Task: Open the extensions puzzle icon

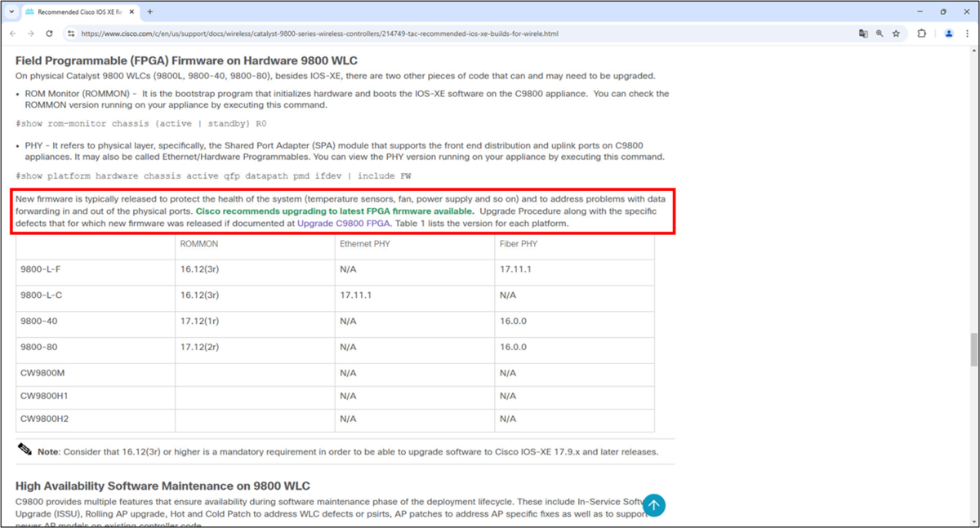Action: [922, 33]
